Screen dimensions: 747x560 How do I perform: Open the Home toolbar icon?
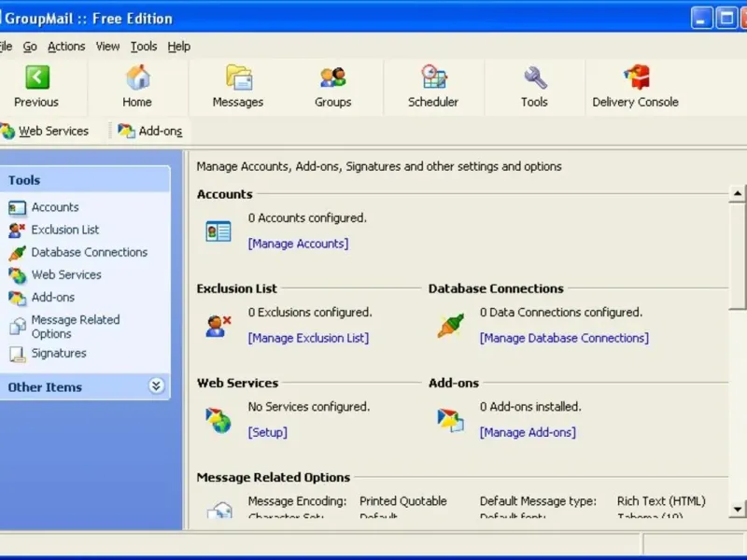click(x=137, y=77)
